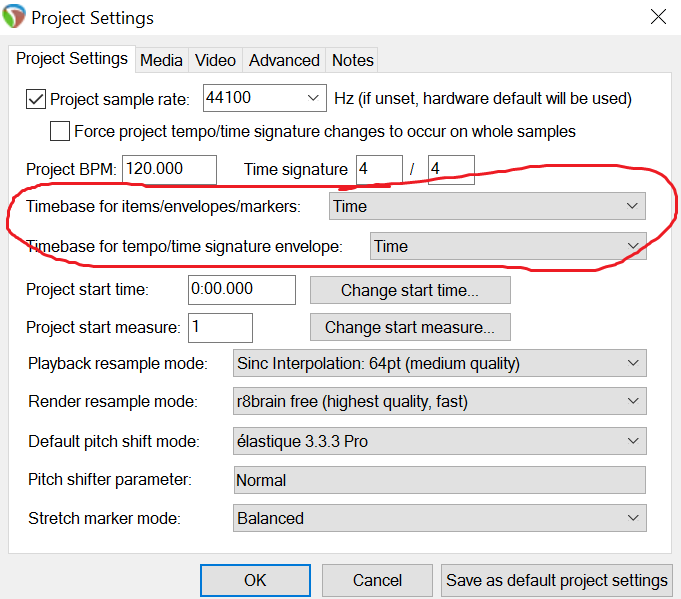This screenshot has width=681, height=599.
Task: Click the Change start measure button
Action: pyautogui.click(x=410, y=327)
